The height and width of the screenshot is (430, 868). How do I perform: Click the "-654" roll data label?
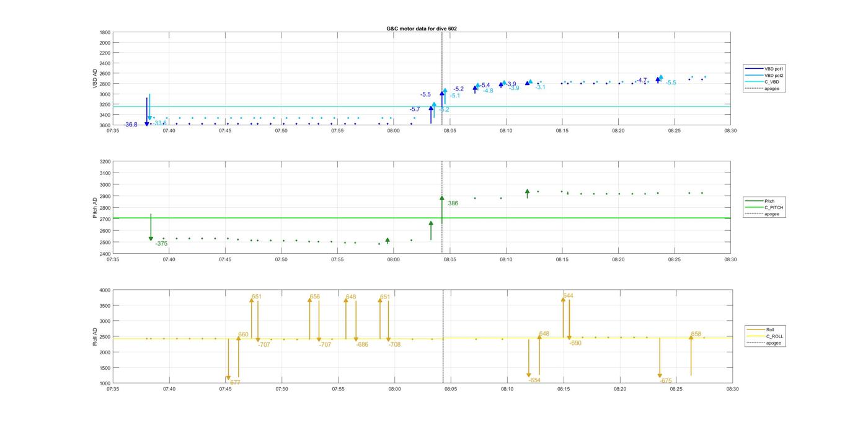pos(534,380)
